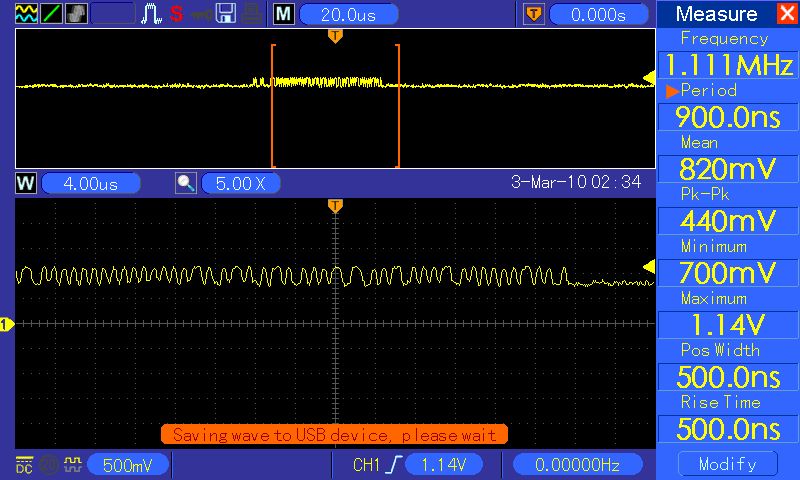The image size is (800, 480).
Task: Click the M main timebase icon
Action: click(x=284, y=14)
